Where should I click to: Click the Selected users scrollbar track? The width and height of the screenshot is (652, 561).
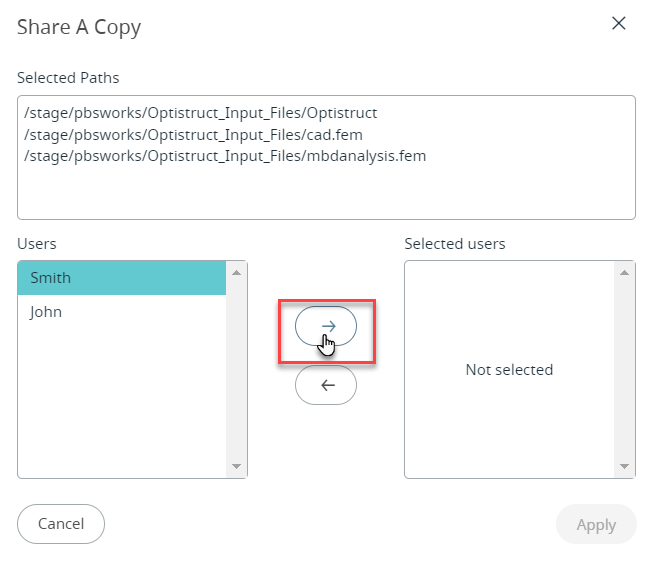(626, 369)
